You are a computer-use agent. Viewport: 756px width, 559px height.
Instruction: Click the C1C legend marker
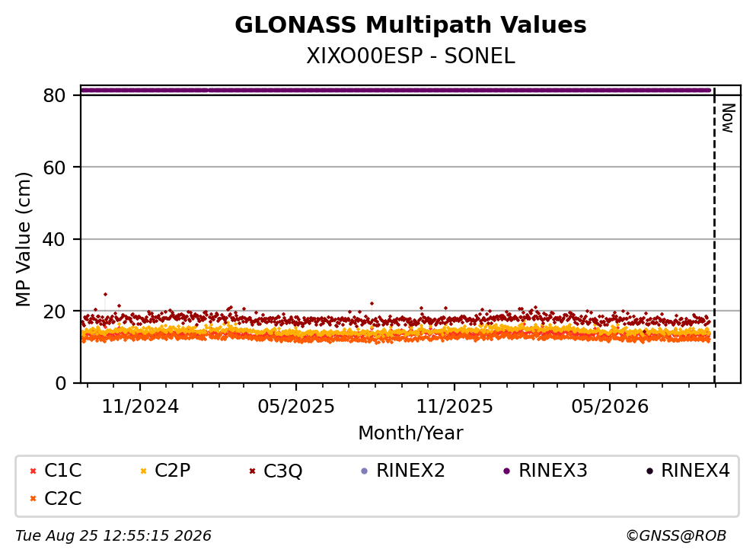(33, 471)
